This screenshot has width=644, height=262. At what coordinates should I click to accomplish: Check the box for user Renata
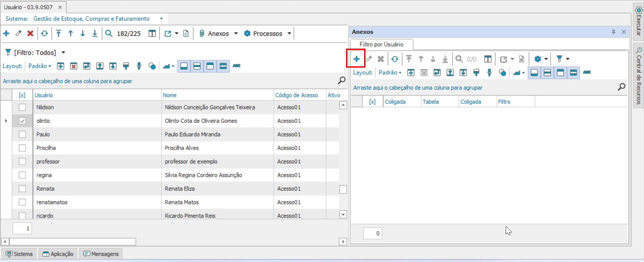tap(22, 189)
